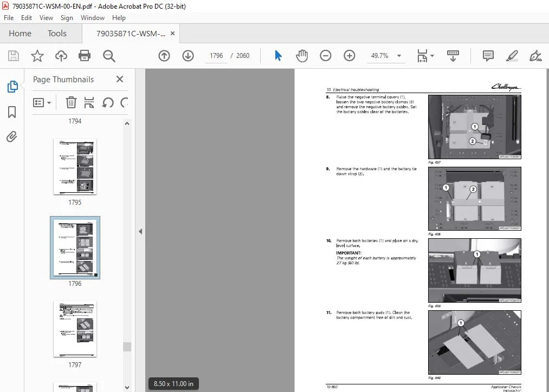Click the 49.7% zoom value field

click(x=380, y=56)
